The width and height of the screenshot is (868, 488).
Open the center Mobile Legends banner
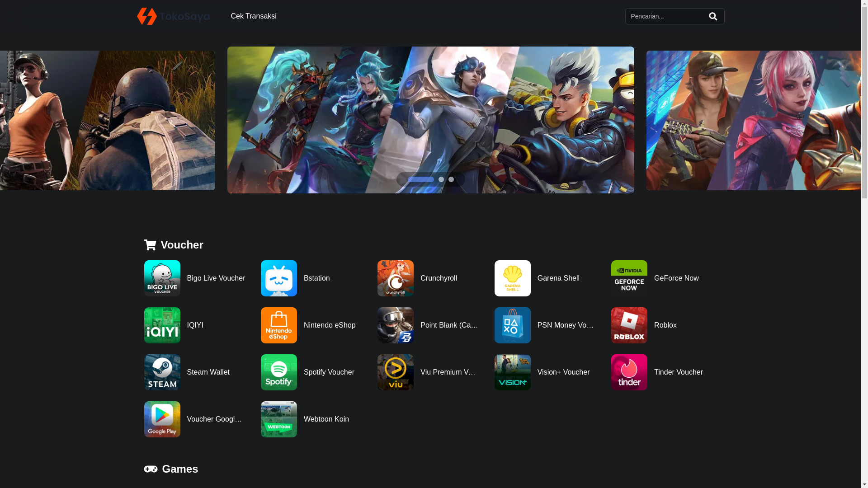tap(431, 120)
